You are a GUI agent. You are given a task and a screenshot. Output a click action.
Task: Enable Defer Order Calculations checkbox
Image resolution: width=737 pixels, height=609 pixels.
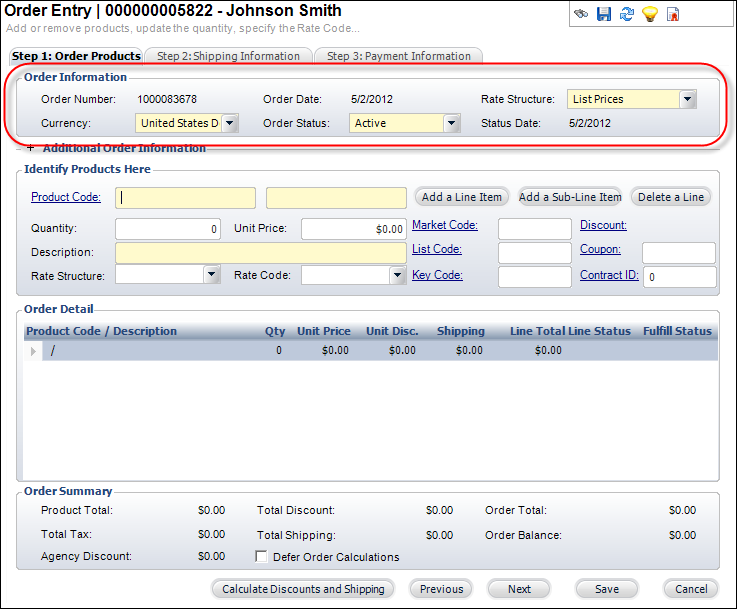click(x=262, y=557)
